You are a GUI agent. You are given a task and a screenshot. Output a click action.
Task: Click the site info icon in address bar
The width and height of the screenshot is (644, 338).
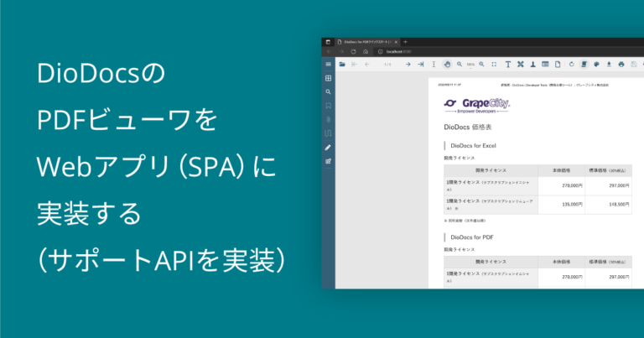381,52
